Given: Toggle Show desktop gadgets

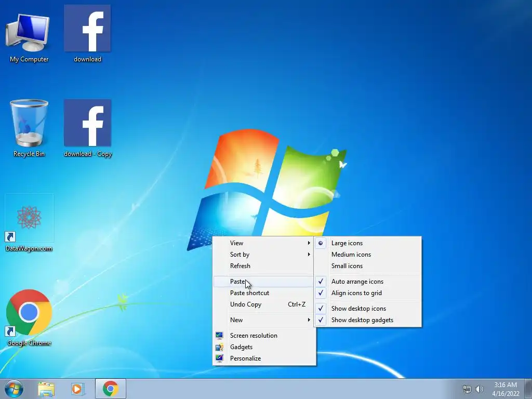Looking at the screenshot, I should coord(368,320).
